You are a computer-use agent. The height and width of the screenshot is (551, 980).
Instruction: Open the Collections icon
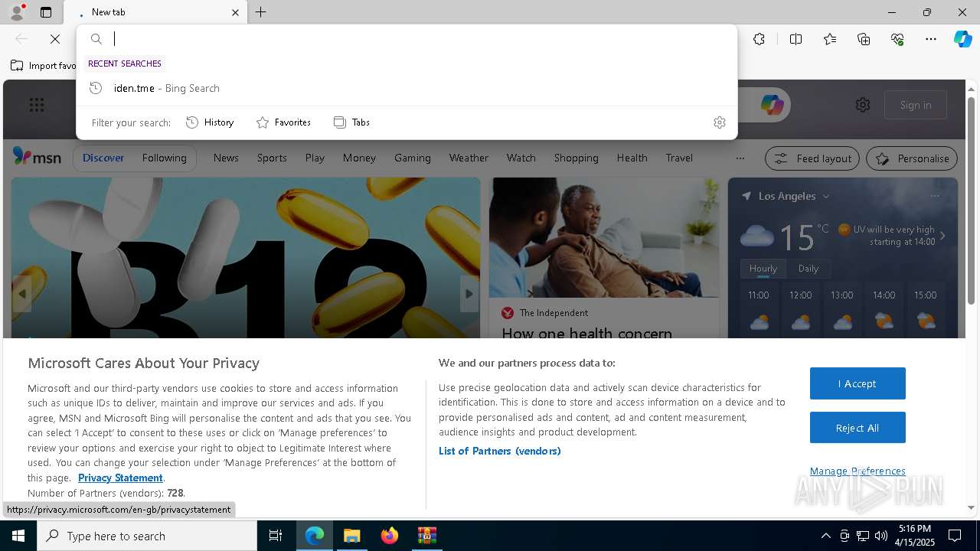coord(864,39)
